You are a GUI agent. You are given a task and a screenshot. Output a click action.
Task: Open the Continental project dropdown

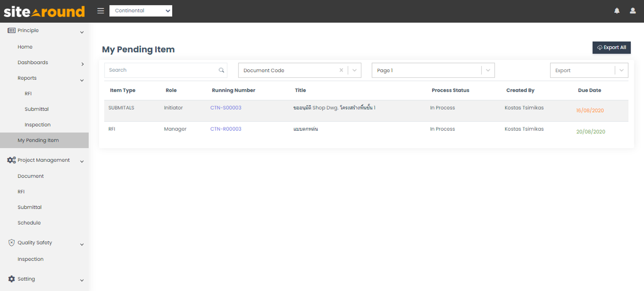[x=141, y=11]
